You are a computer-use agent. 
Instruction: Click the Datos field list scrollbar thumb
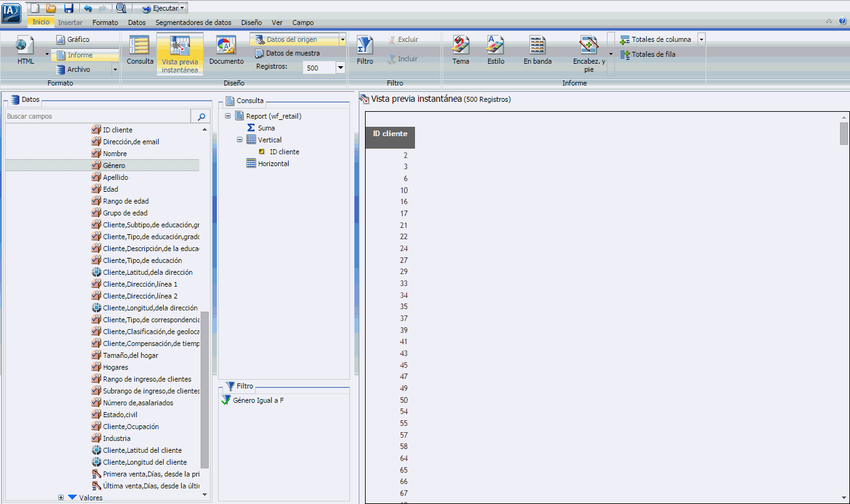point(205,390)
